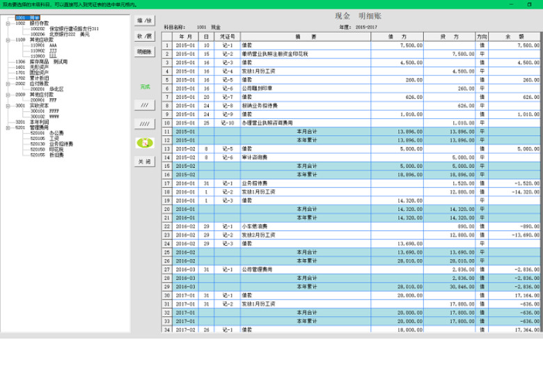
Task: Select the 520105 工资 tree item
Action: (x=45, y=139)
